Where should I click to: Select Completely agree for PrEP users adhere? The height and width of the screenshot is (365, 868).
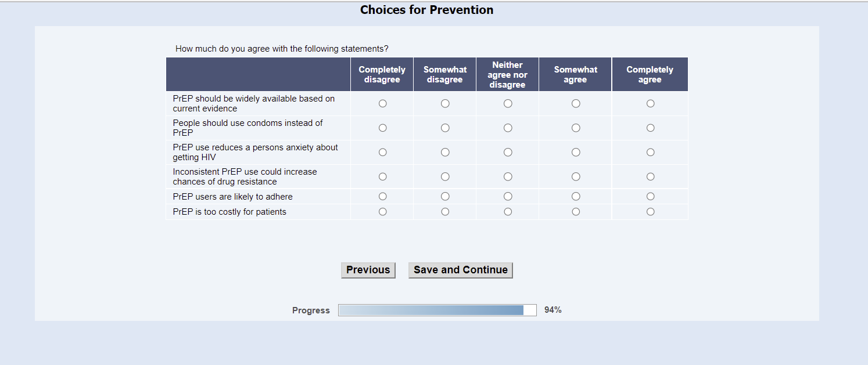coord(650,196)
